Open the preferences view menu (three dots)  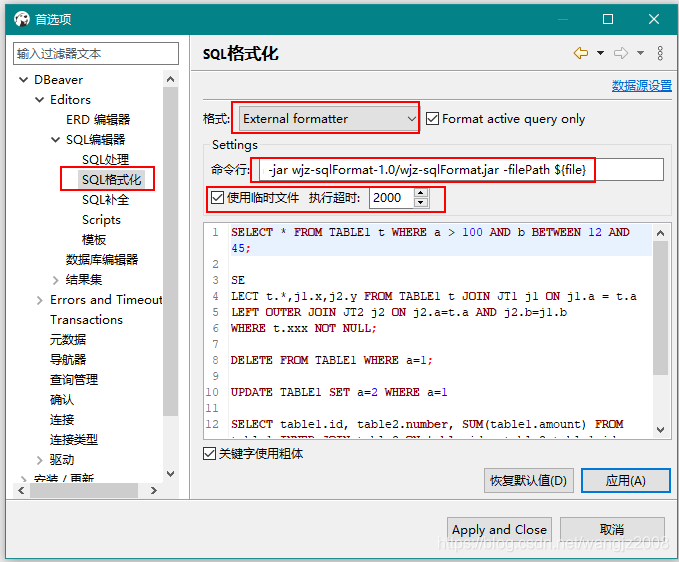(x=660, y=54)
